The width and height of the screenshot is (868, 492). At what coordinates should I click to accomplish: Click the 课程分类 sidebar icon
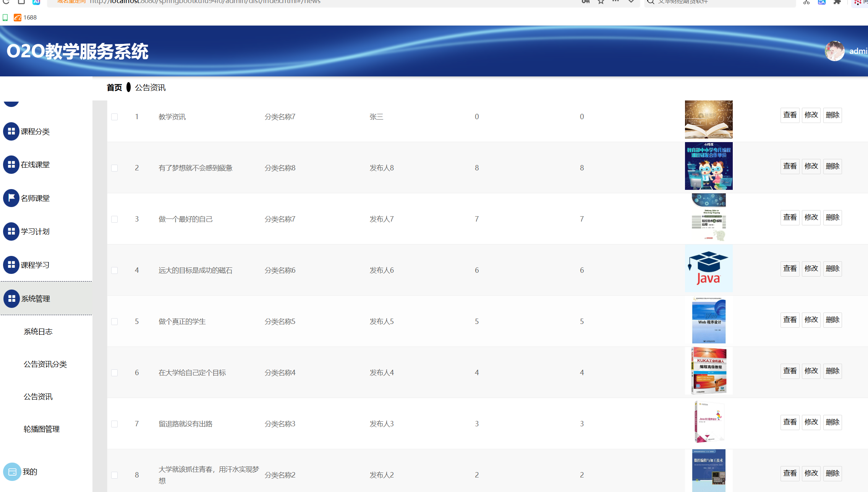(x=11, y=131)
